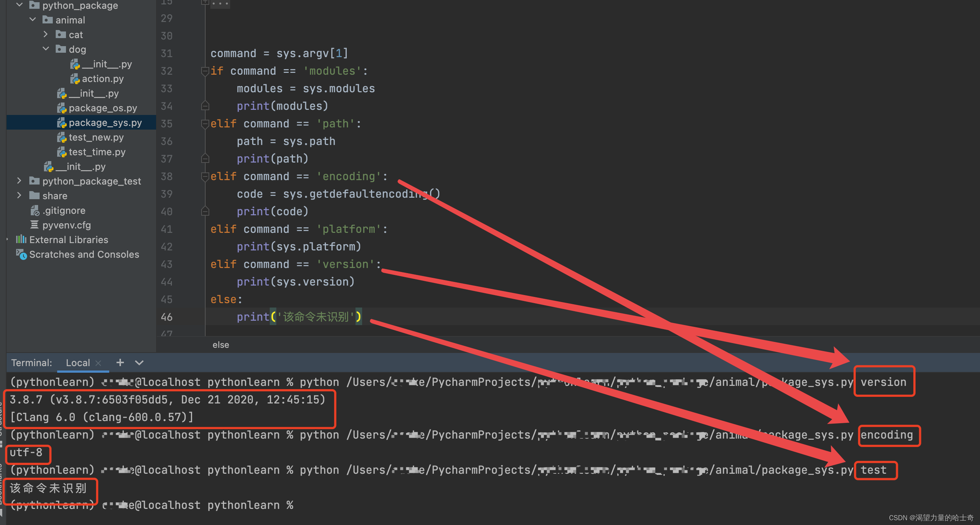Toggle the fold marker at line 38

click(x=205, y=177)
